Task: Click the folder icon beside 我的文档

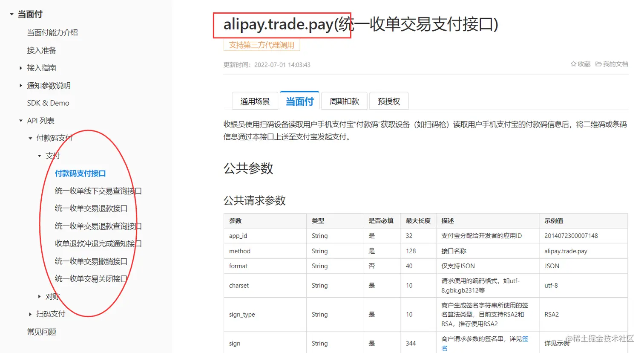Action: coord(598,64)
